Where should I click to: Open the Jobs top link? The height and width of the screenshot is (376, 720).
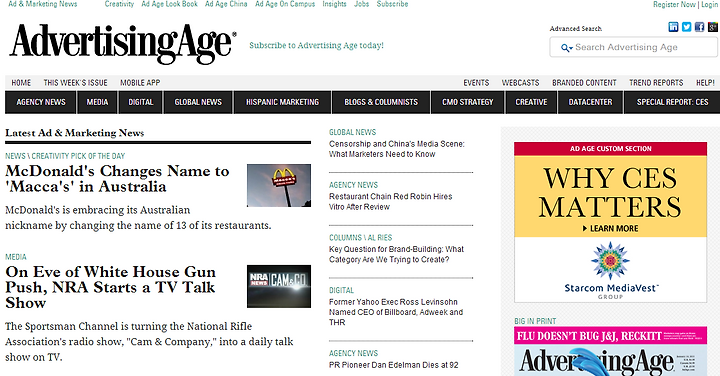tap(361, 4)
